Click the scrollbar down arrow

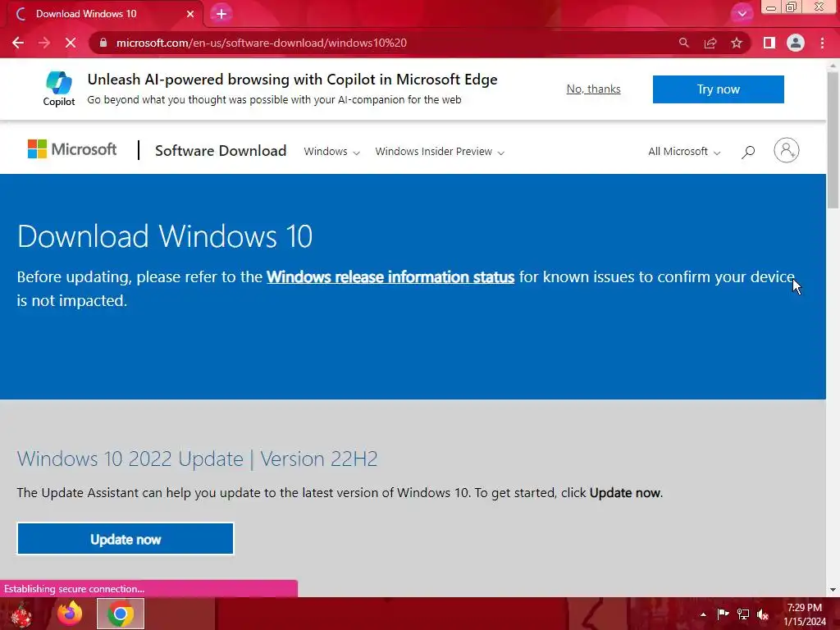[x=833, y=590]
